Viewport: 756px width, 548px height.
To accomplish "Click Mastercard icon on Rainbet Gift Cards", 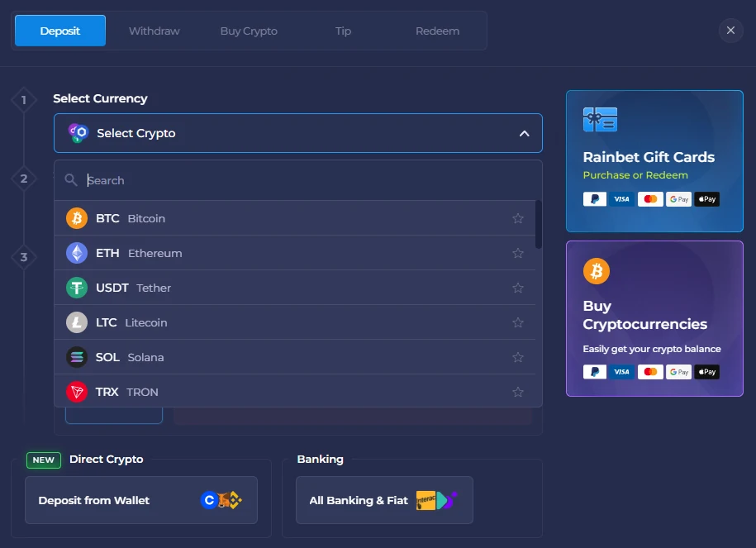I will point(650,199).
